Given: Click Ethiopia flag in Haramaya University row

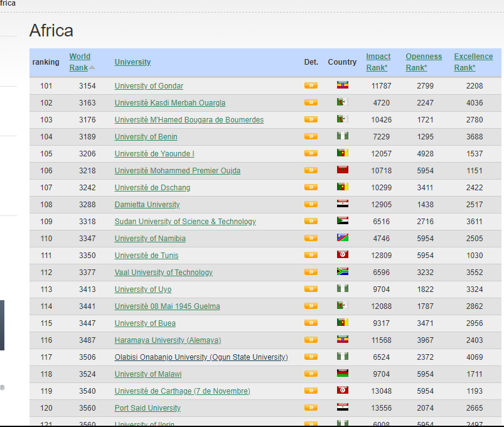Looking at the screenshot, I should [x=343, y=339].
